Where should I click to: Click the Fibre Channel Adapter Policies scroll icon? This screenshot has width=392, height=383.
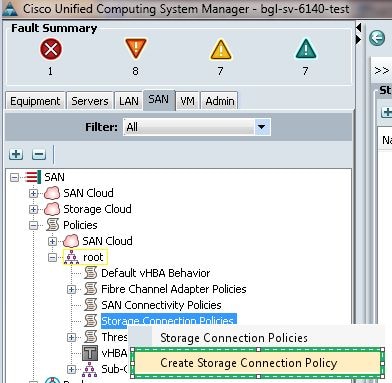(x=90, y=289)
